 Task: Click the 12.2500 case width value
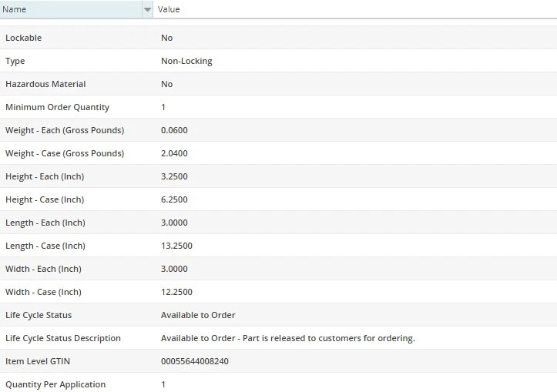coord(176,292)
